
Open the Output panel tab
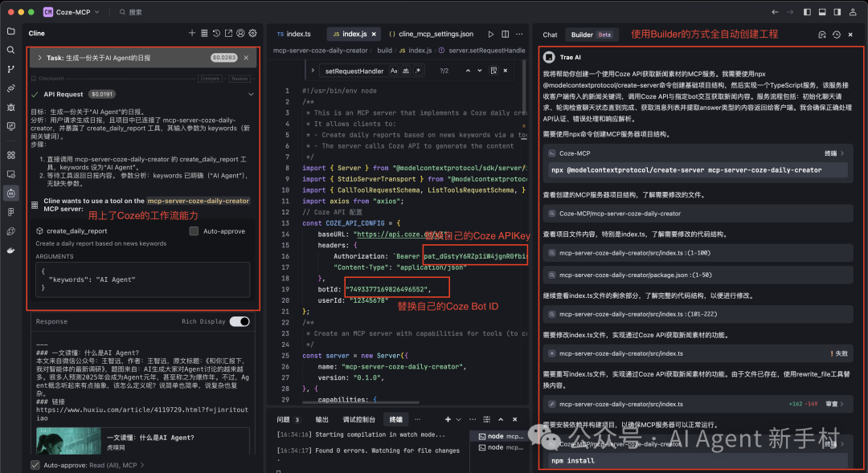click(321, 419)
